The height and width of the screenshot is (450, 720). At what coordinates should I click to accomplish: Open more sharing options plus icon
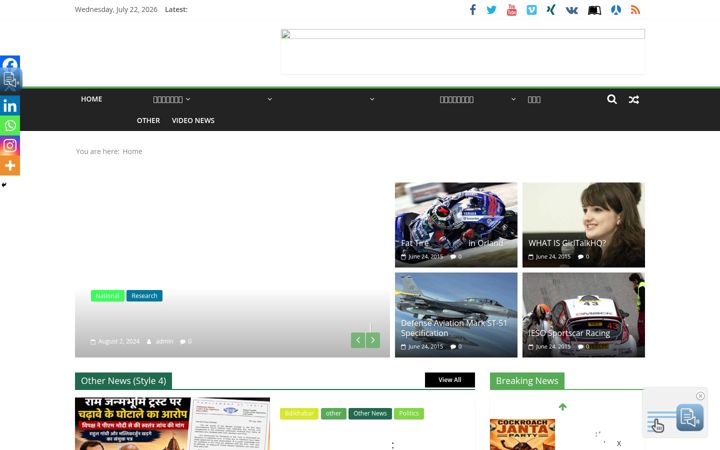(x=10, y=166)
